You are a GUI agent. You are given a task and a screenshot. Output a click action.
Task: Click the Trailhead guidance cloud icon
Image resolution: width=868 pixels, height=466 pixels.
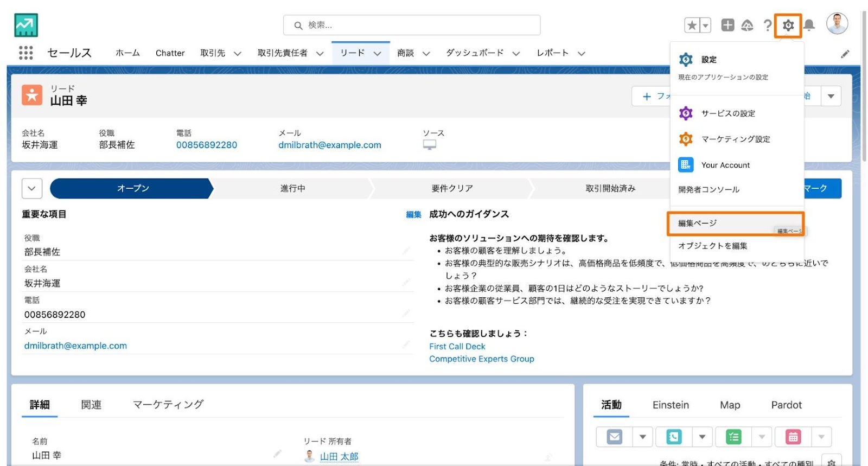coord(748,25)
